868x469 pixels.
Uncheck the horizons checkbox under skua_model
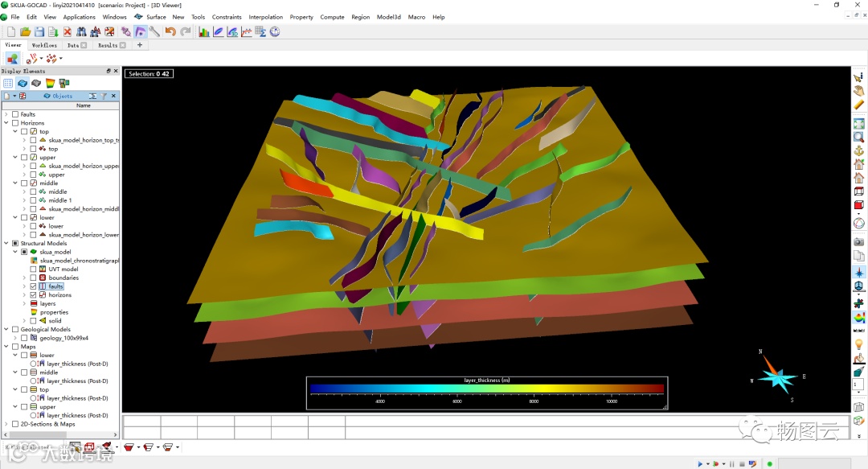(x=33, y=295)
